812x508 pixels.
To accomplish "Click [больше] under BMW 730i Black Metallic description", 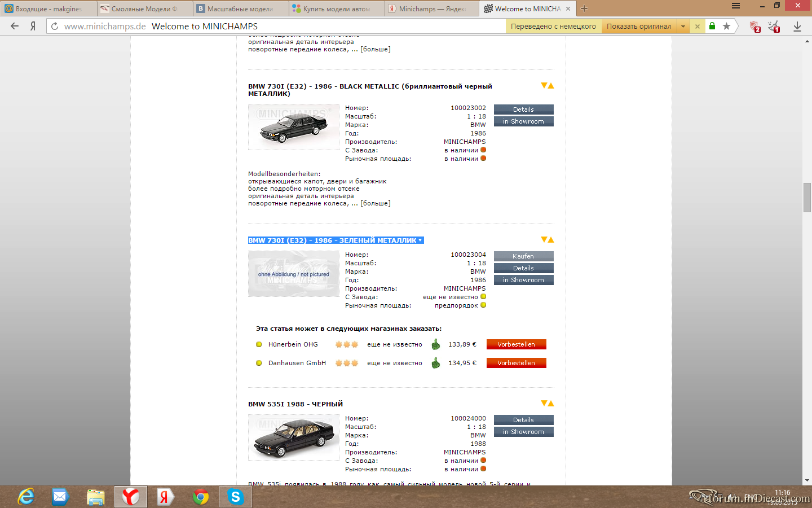I will coord(376,203).
